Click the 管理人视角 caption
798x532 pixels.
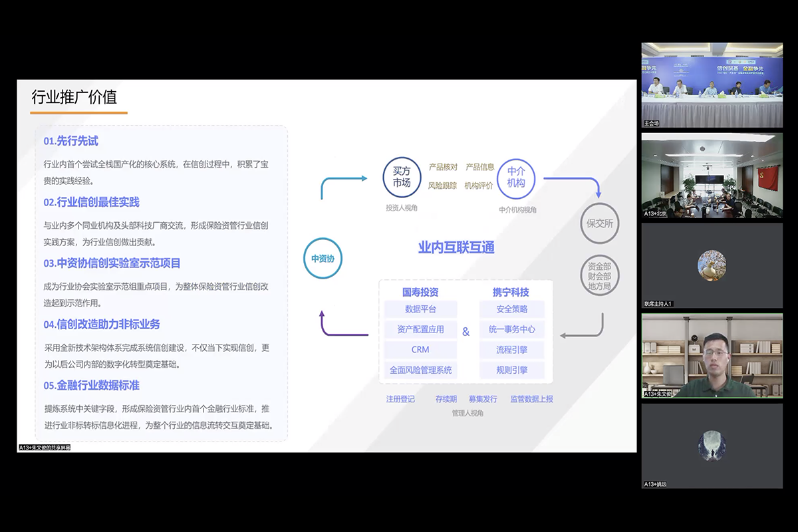[467, 413]
